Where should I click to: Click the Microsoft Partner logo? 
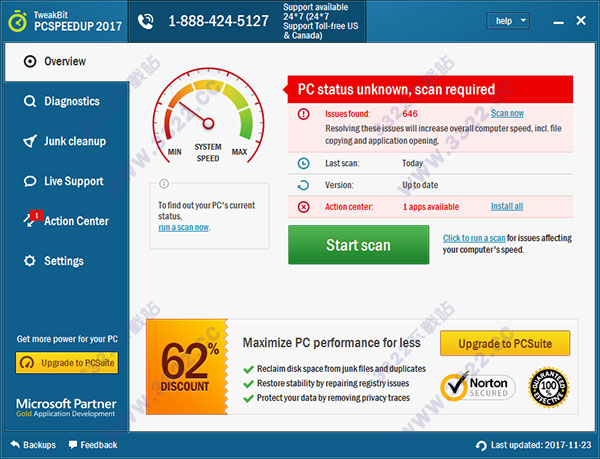pyautogui.click(x=66, y=407)
